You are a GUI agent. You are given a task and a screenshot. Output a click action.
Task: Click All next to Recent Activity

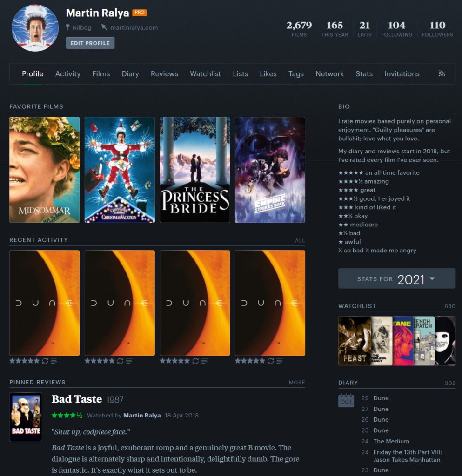300,240
